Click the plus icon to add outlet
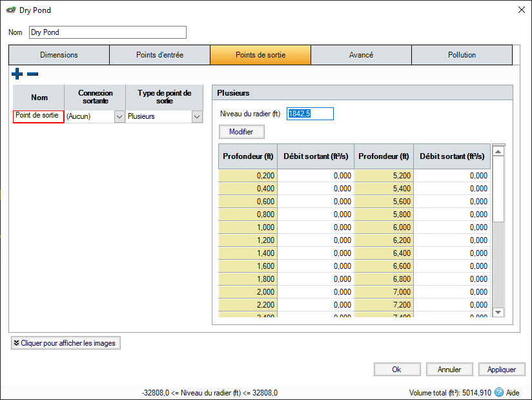This screenshot has width=532, height=400. tap(17, 74)
